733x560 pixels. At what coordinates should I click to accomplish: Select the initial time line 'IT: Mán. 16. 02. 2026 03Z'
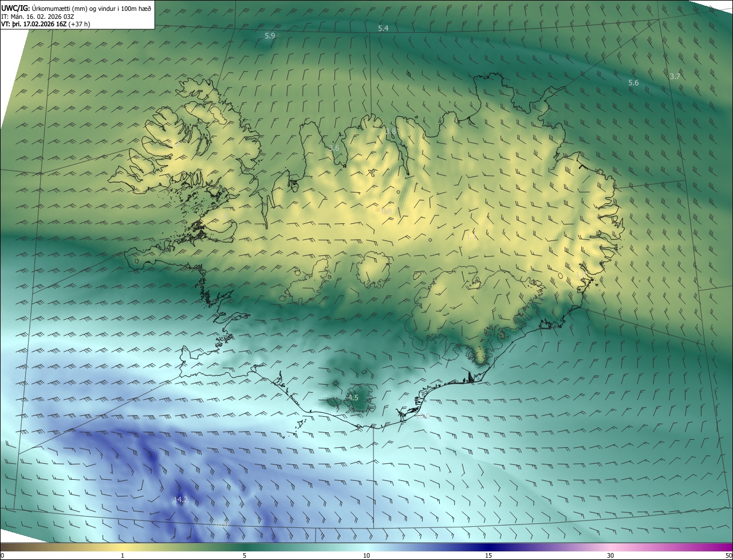37,17
